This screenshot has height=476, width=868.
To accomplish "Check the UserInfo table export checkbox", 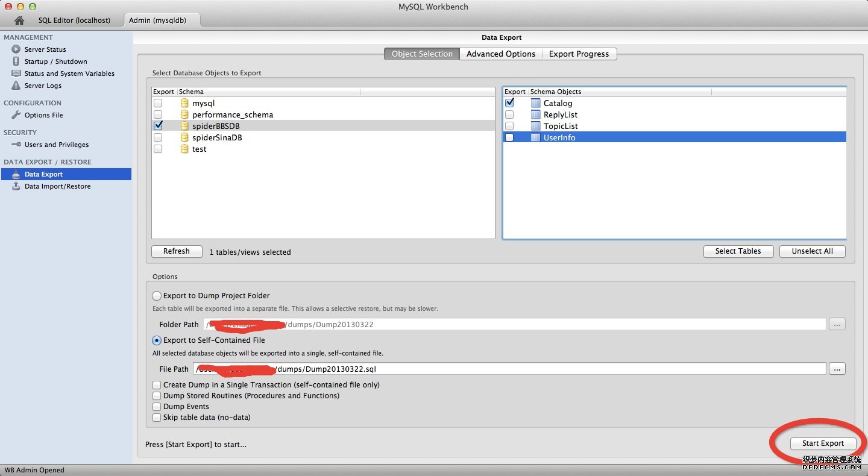I will [509, 137].
